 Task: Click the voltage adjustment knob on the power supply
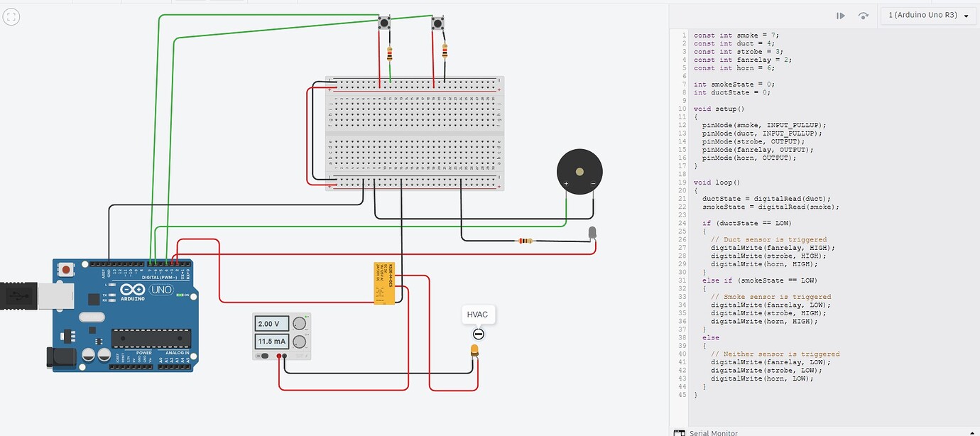coord(299,323)
